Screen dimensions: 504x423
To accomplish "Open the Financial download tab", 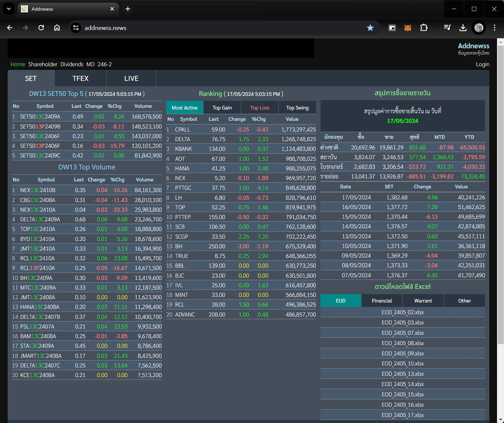I will pos(382,301).
